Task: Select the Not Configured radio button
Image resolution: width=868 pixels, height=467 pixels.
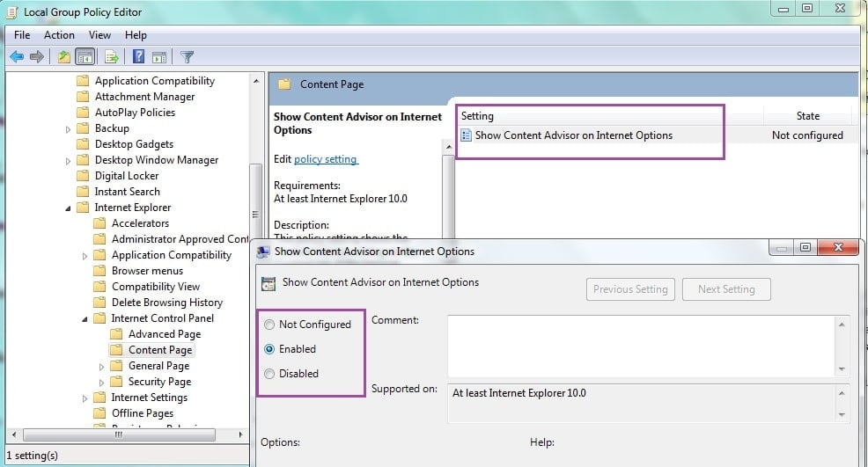Action: tap(269, 325)
